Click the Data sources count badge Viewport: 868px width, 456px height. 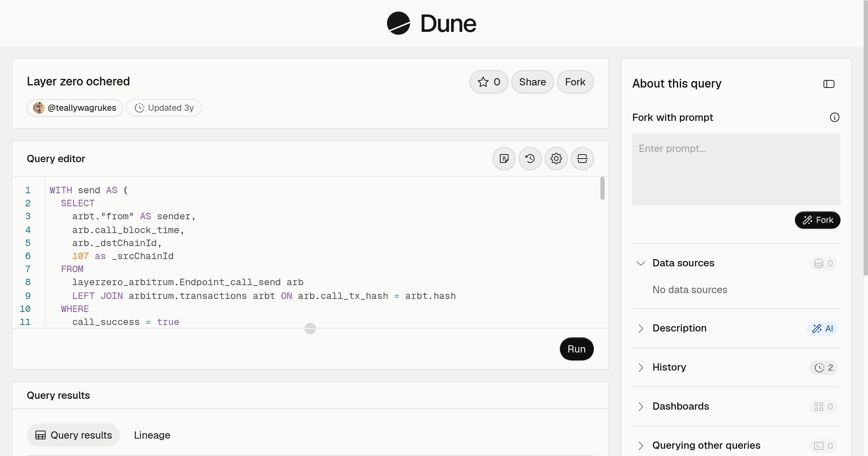[x=823, y=263]
